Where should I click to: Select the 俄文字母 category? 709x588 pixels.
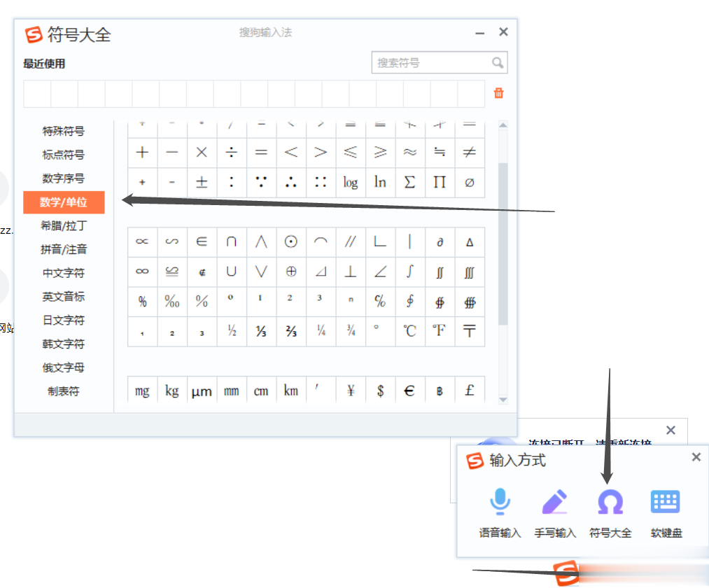click(64, 367)
